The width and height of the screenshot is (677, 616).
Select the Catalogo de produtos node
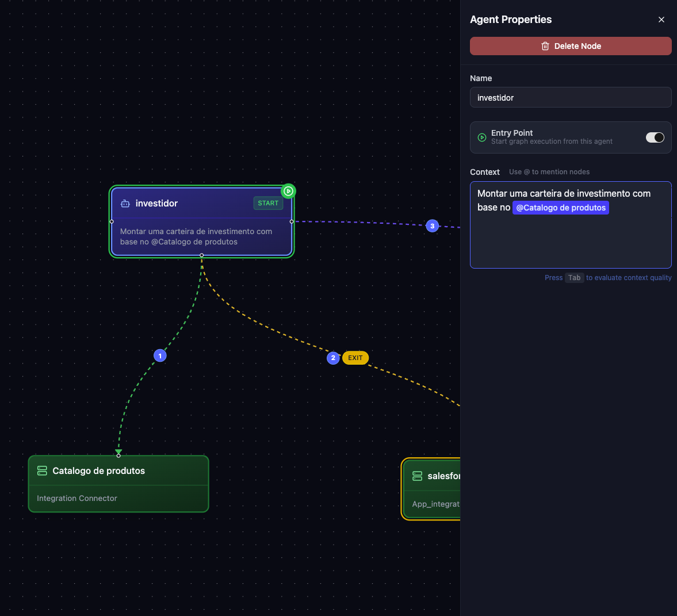click(x=118, y=484)
